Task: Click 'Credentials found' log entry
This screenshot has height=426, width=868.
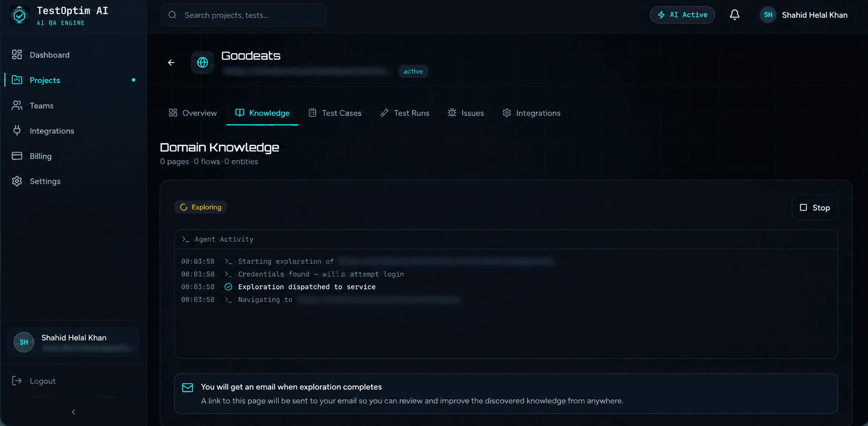Action: [x=321, y=274]
